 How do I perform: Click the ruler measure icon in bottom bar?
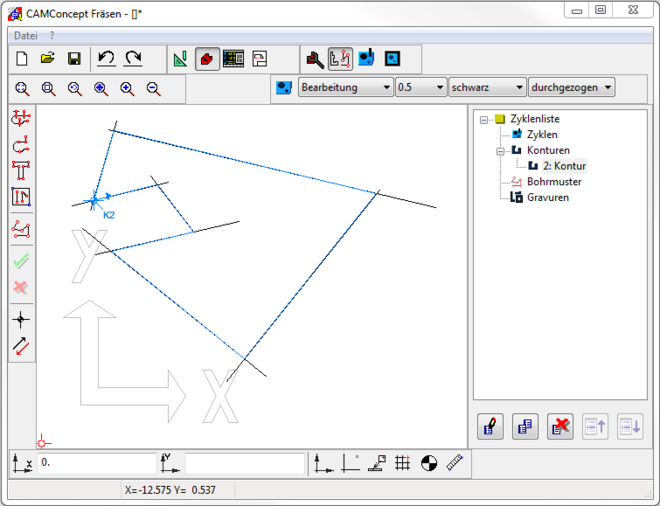[x=455, y=463]
